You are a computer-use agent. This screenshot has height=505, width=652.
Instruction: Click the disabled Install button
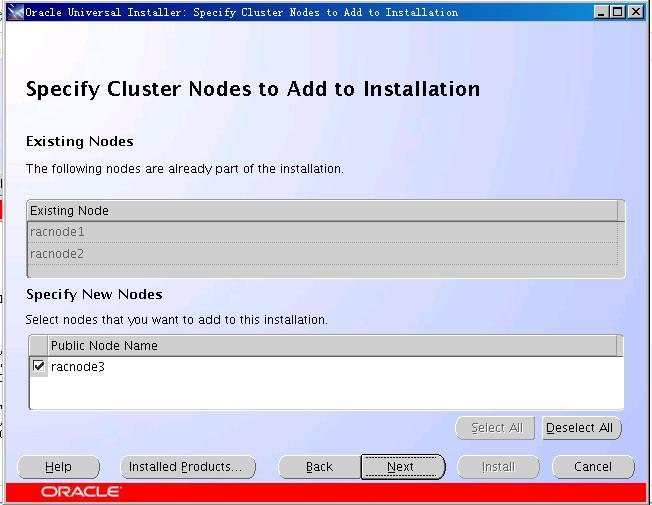pyautogui.click(x=498, y=467)
